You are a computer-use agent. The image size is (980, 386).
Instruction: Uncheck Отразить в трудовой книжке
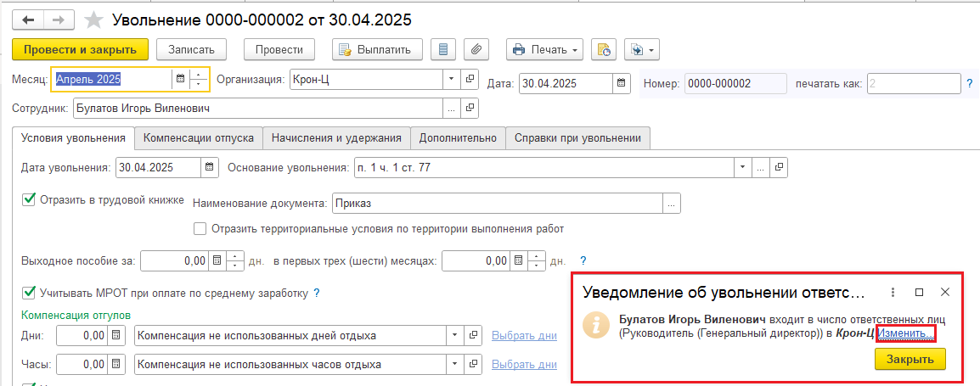[27, 200]
